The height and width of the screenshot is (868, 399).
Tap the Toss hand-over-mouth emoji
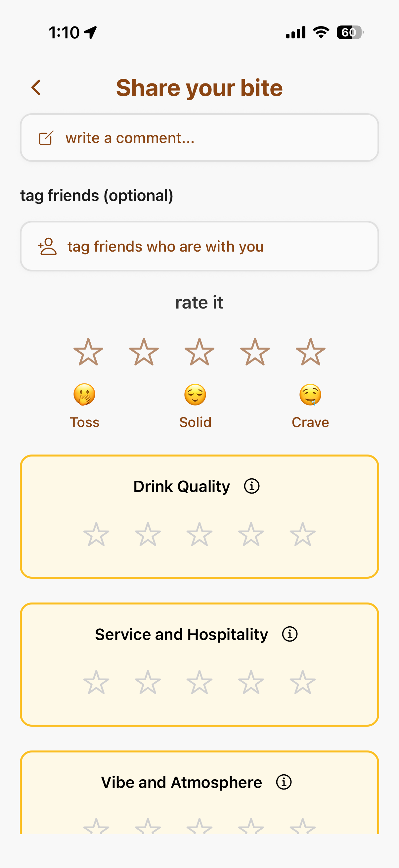point(84,394)
